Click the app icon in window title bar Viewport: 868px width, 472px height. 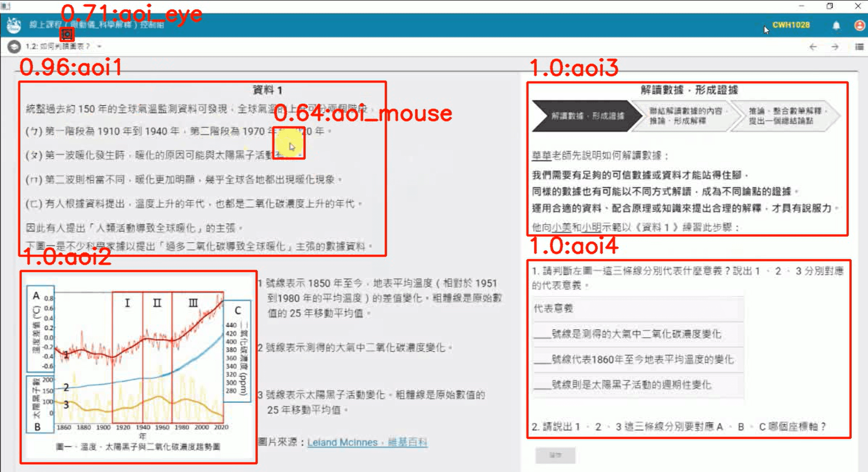pos(6,6)
